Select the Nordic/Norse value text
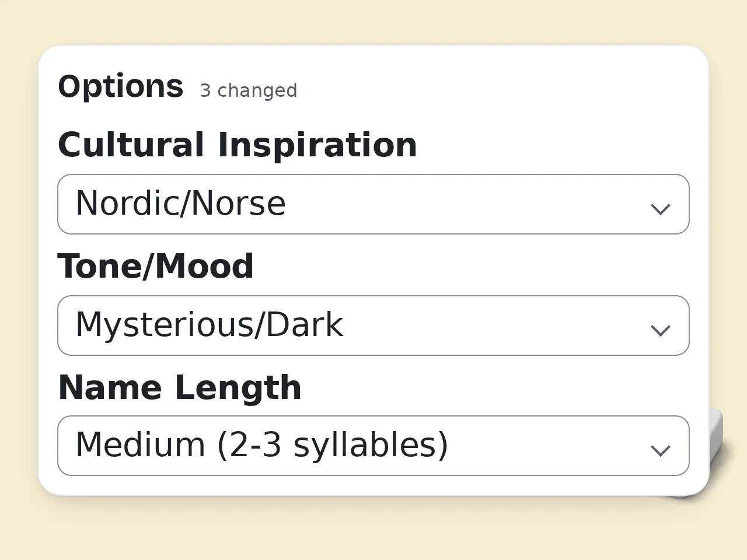Screen dimensions: 747x560 (181, 203)
